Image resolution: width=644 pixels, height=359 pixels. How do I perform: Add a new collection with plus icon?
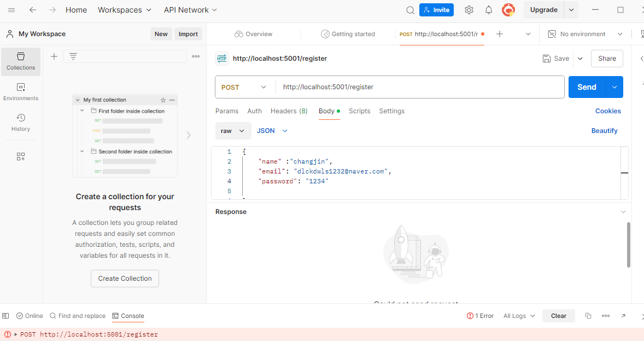tap(54, 56)
